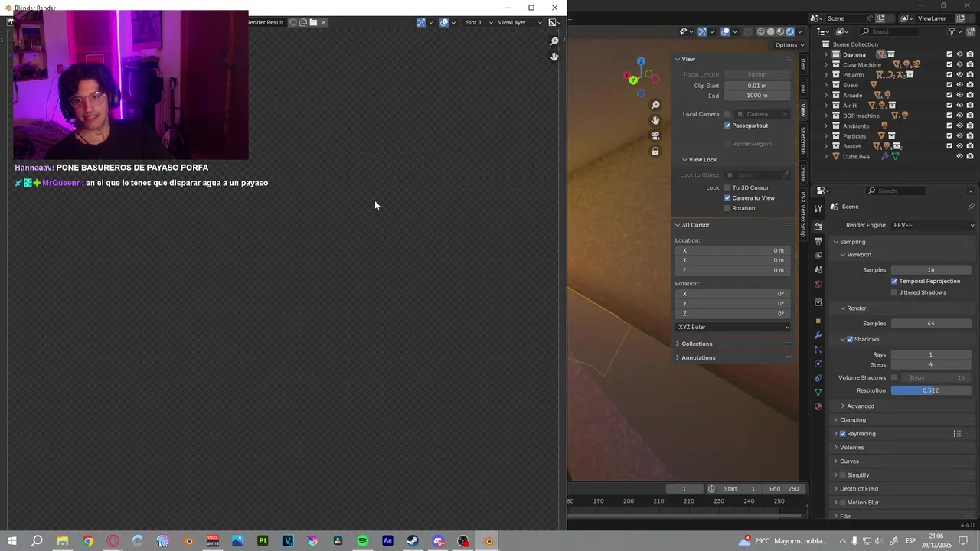Click the pan hand in Blender Render window

tap(555, 57)
